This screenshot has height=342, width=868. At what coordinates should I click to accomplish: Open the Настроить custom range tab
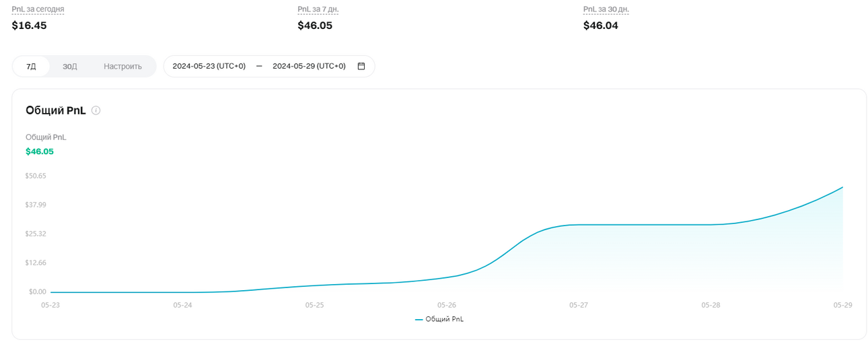122,66
